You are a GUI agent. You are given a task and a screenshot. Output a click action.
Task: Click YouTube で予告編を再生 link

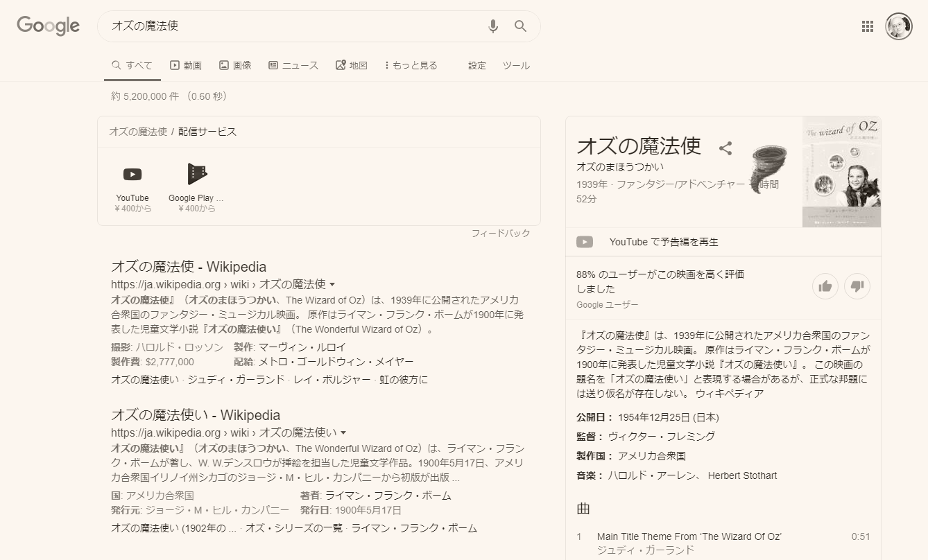tap(664, 242)
